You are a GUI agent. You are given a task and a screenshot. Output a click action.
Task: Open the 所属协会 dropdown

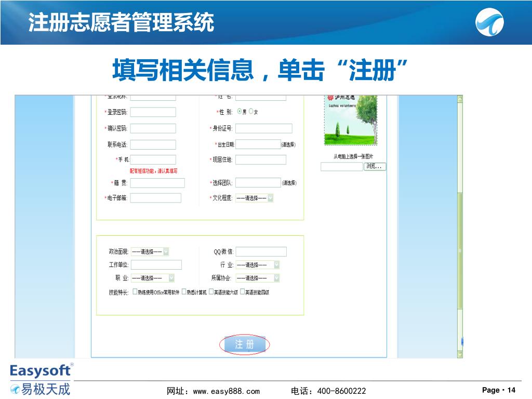coord(258,278)
